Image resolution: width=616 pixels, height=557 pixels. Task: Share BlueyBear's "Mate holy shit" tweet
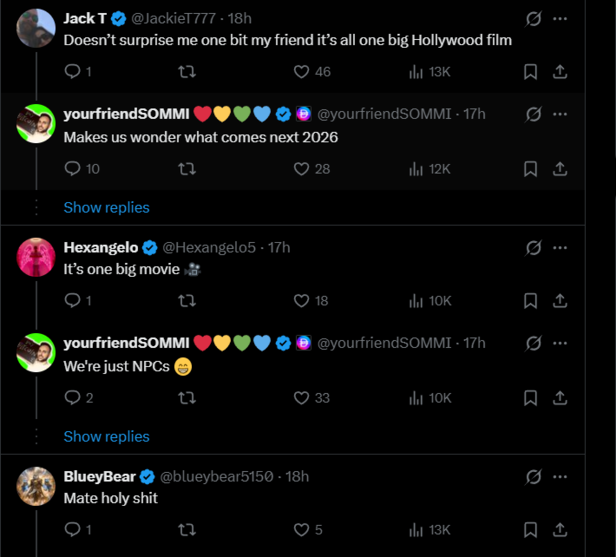tap(560, 529)
